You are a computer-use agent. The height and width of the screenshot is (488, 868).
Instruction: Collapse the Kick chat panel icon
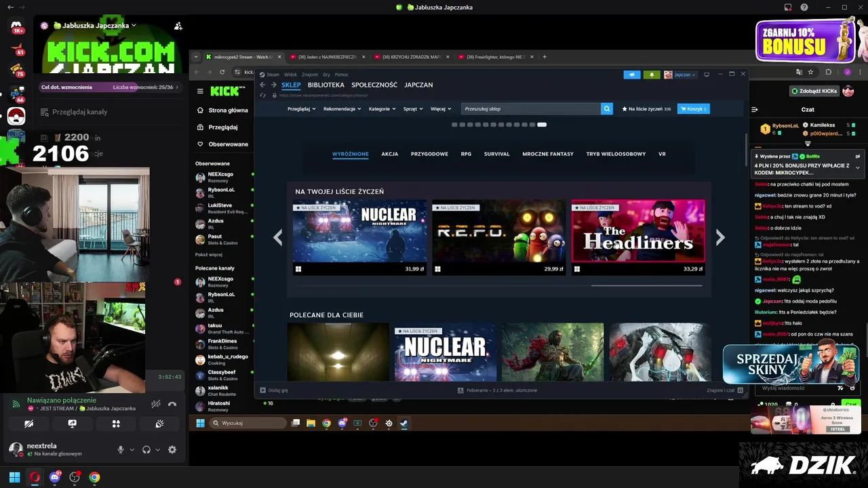[x=755, y=109]
